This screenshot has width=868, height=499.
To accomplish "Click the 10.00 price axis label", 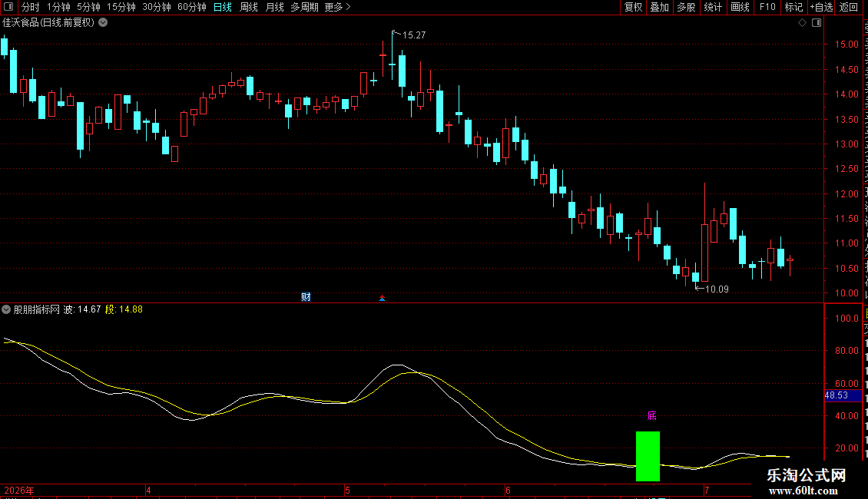I will coord(846,293).
